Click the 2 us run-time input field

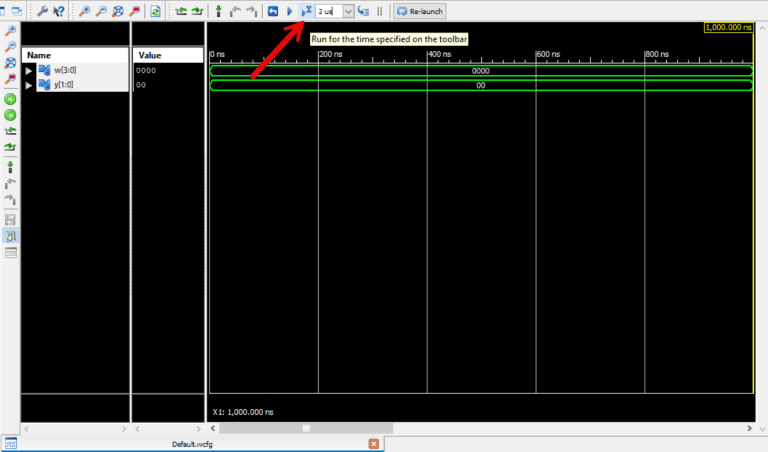[x=327, y=11]
